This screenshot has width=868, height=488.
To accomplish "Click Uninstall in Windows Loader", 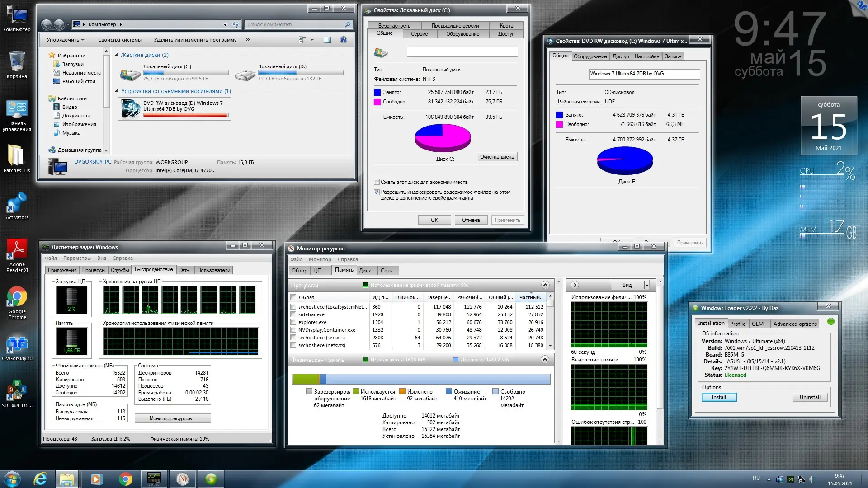I will [810, 397].
